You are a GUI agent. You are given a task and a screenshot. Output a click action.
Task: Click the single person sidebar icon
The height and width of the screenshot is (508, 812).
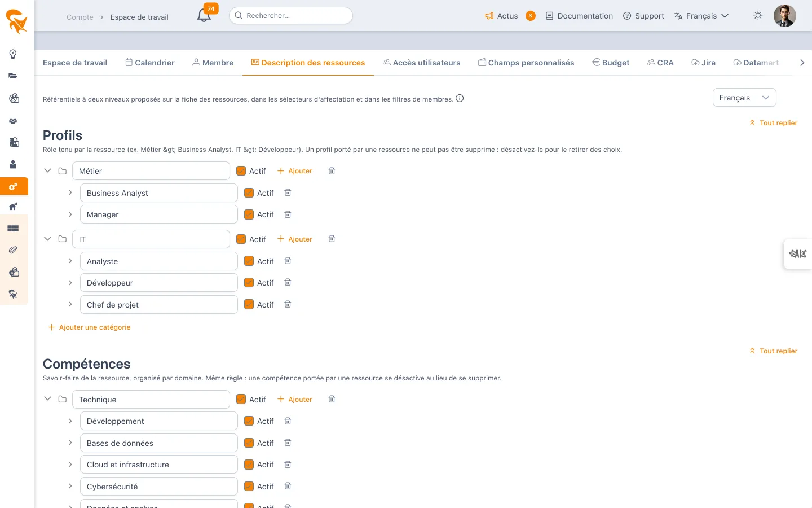pyautogui.click(x=13, y=164)
